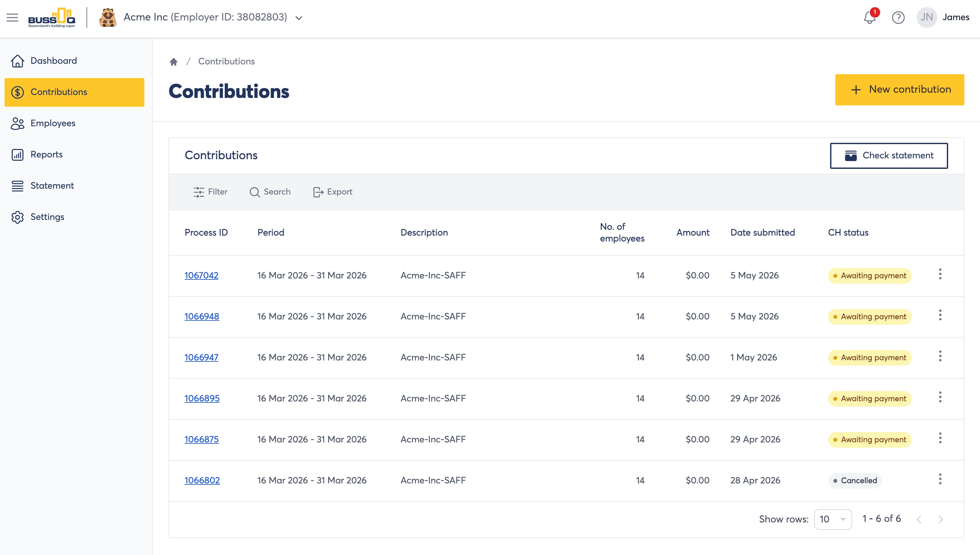The width and height of the screenshot is (980, 555).
Task: Open the Filter options
Action: [210, 192]
